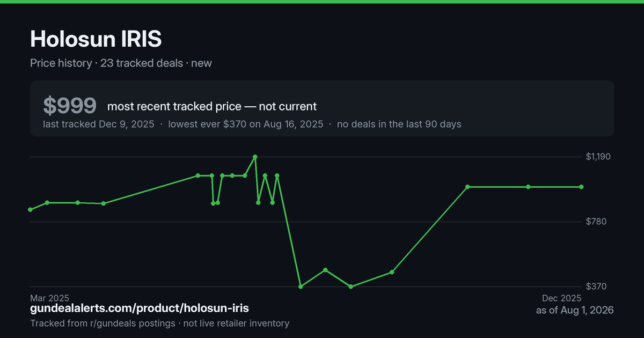
Task: Click 'most recent tracked price — not current' label
Action: pyautogui.click(x=212, y=106)
